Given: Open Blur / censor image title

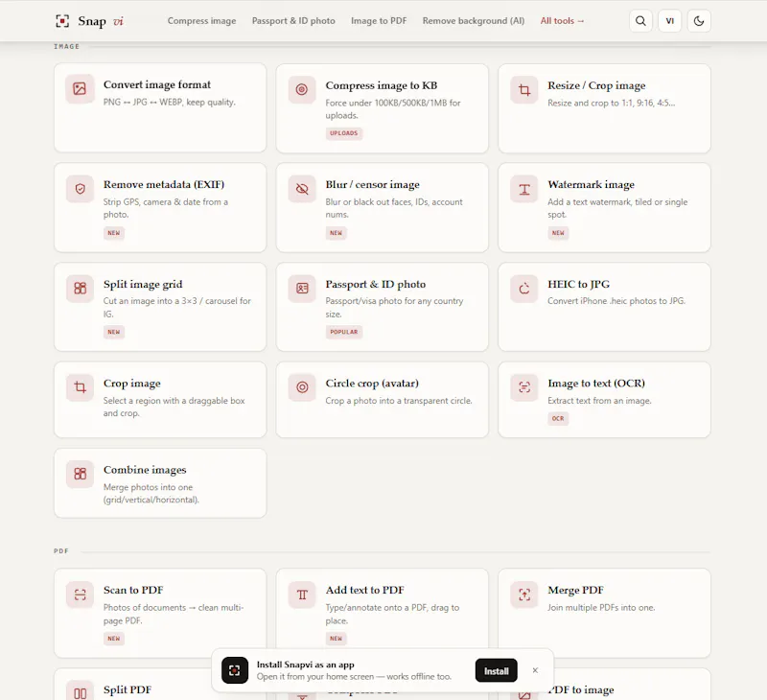Looking at the screenshot, I should 372,184.
